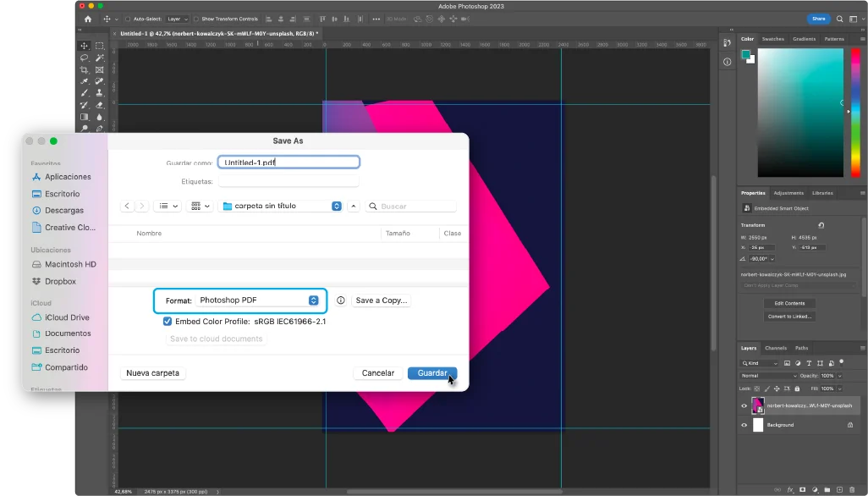The image size is (868, 496).
Task: Open the Format Photoshop PDF dropdown
Action: click(258, 300)
